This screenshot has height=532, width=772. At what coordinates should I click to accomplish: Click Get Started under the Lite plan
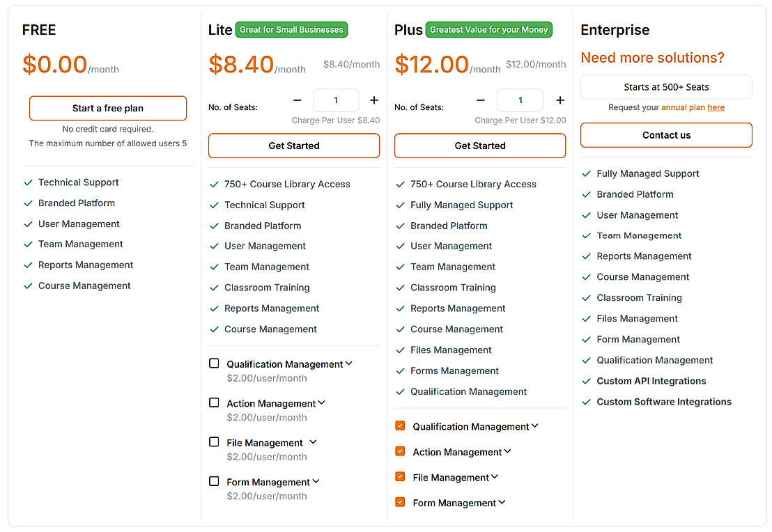pyautogui.click(x=294, y=146)
